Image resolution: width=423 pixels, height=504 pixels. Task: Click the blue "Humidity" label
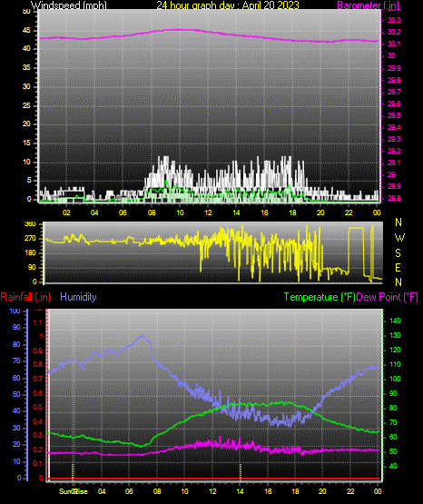[x=78, y=297]
